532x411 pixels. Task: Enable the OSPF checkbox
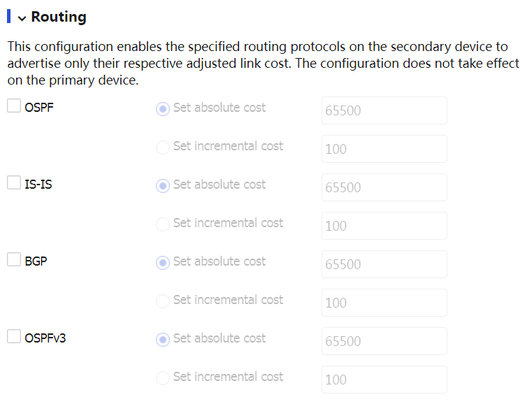click(x=14, y=106)
